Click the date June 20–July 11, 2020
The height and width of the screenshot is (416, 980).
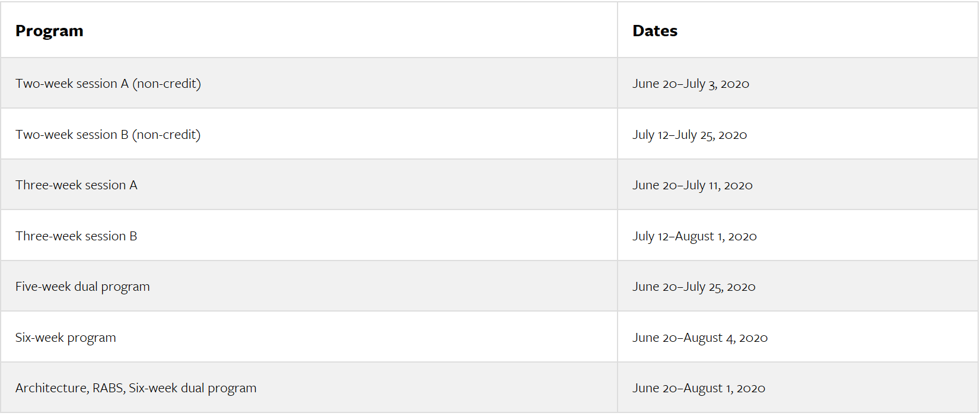(x=692, y=185)
